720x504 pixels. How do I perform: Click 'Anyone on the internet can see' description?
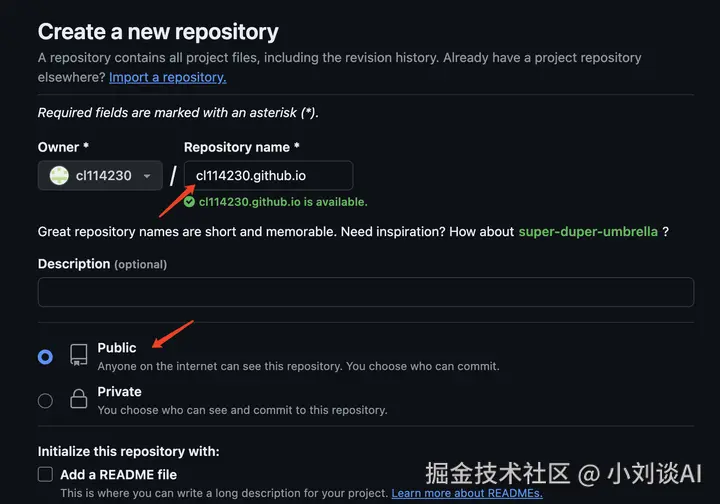tap(298, 366)
